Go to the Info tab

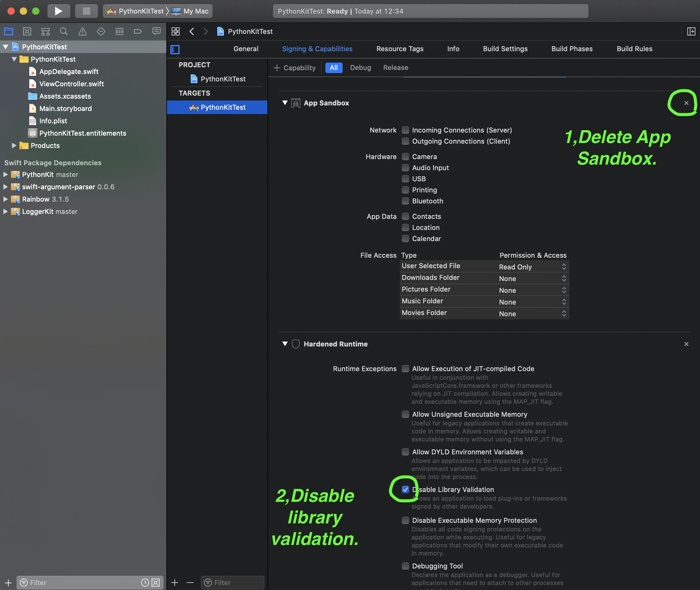453,49
